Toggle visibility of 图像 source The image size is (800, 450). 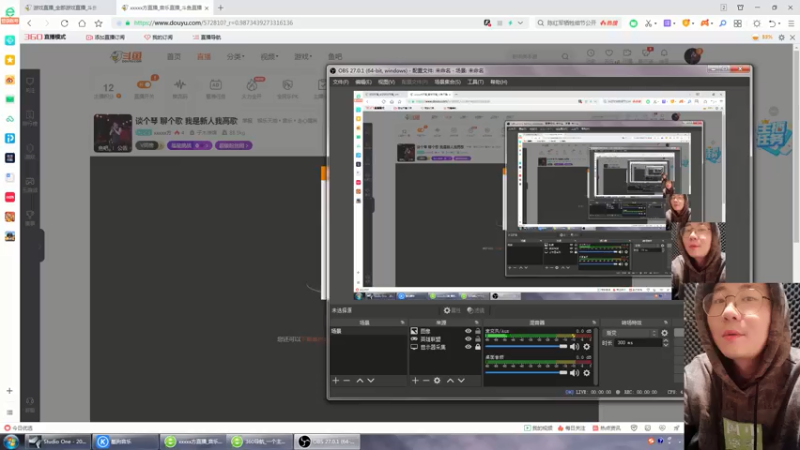[468, 331]
